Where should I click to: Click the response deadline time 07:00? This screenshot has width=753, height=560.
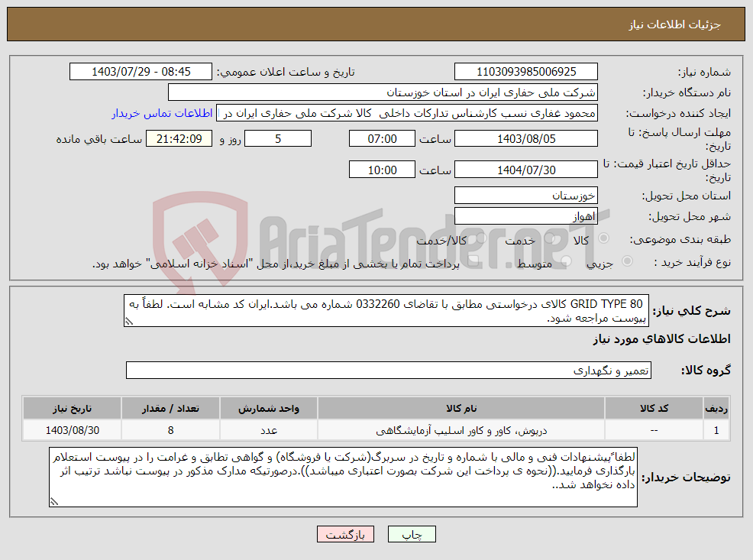[382, 139]
